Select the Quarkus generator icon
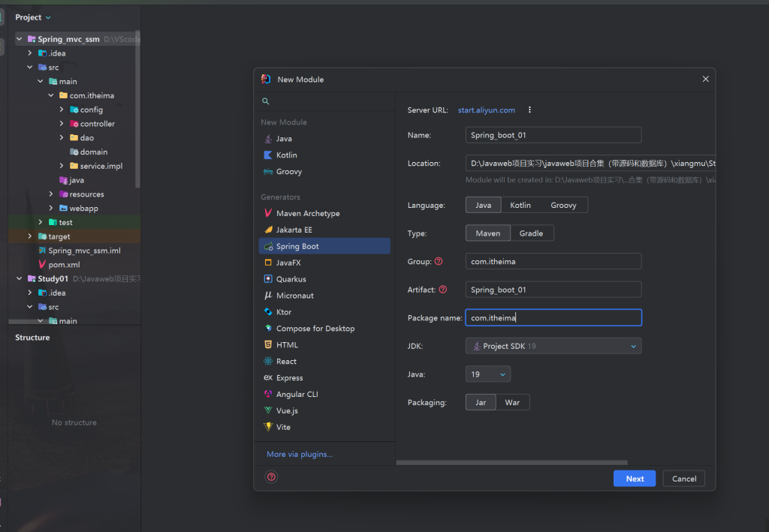Image resolution: width=769 pixels, height=532 pixels. (x=268, y=278)
